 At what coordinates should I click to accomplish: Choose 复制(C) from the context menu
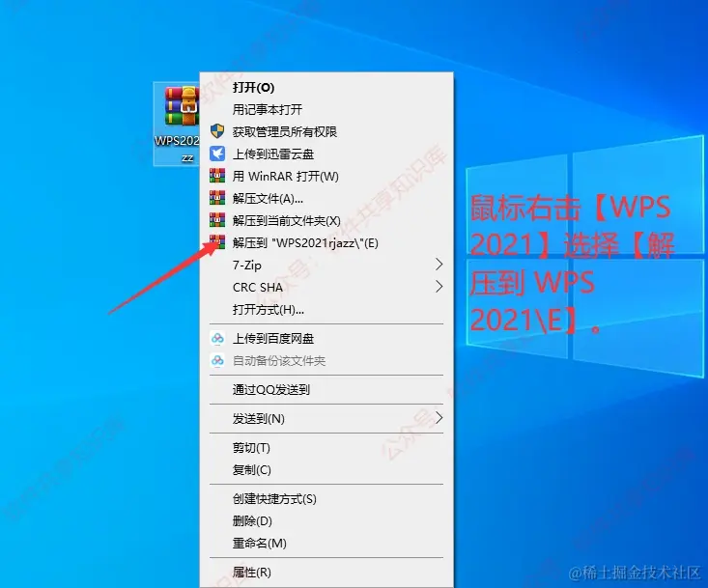326,469
